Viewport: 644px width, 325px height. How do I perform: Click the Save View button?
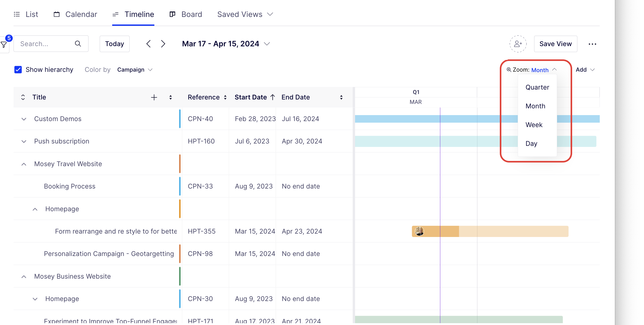coord(555,44)
